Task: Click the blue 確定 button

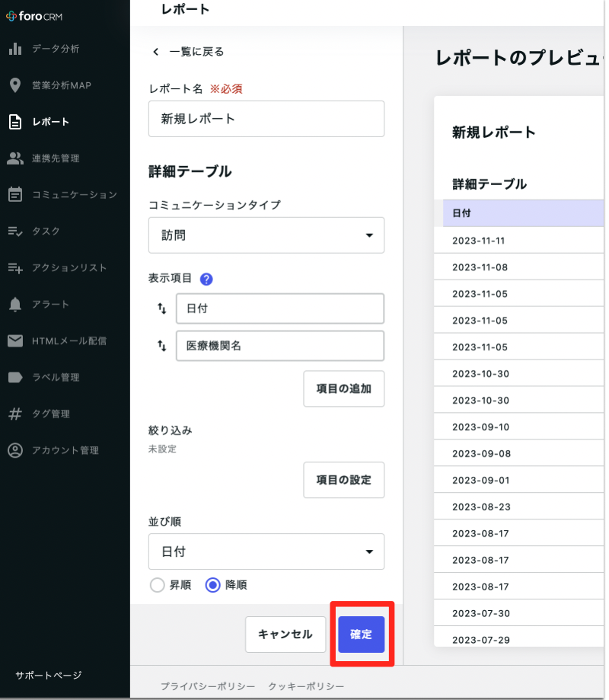Action: coord(362,634)
